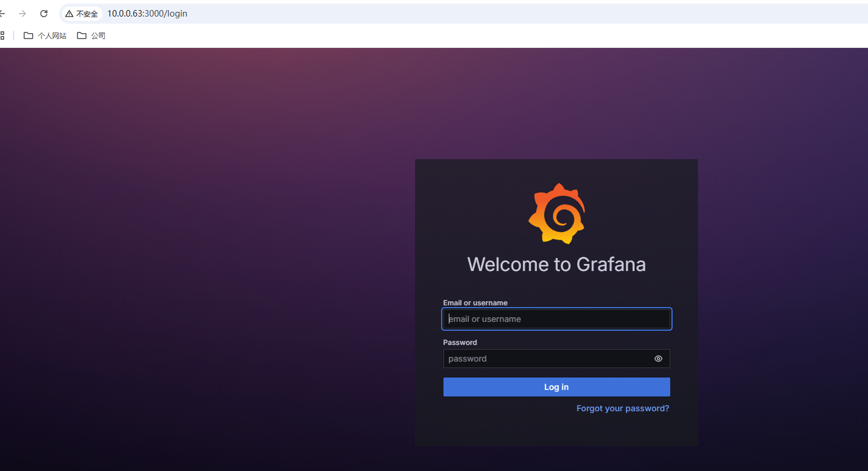Click the "Email or username" field label
The image size is (868, 471).
click(475, 303)
